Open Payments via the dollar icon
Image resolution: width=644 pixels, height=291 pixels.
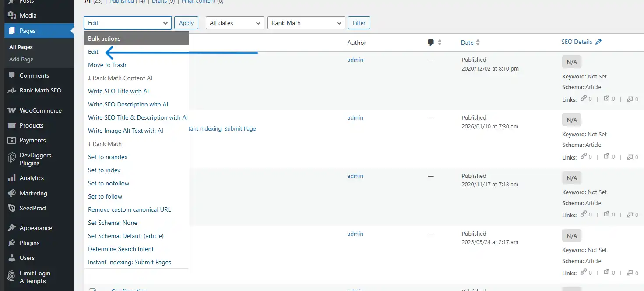click(12, 140)
